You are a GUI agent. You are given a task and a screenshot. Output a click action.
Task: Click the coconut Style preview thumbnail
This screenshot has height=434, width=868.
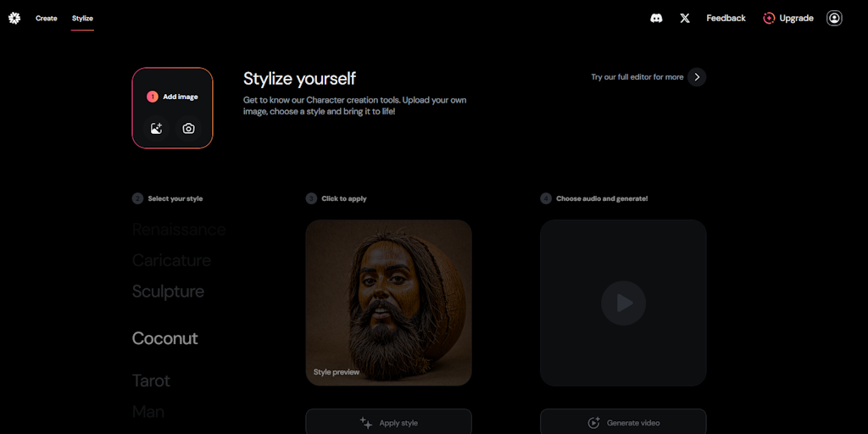[388, 303]
